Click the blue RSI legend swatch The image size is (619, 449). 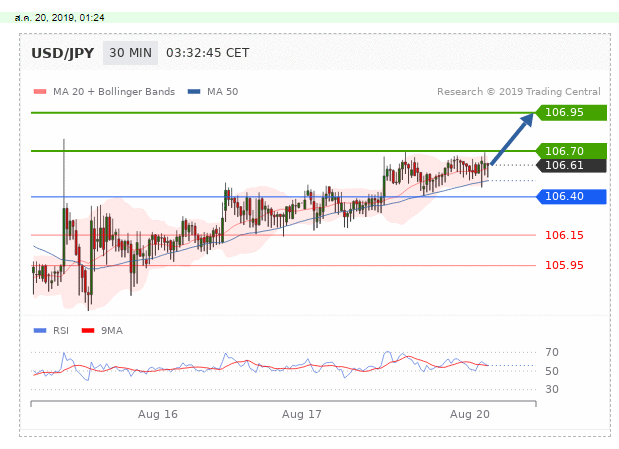pyautogui.click(x=40, y=331)
